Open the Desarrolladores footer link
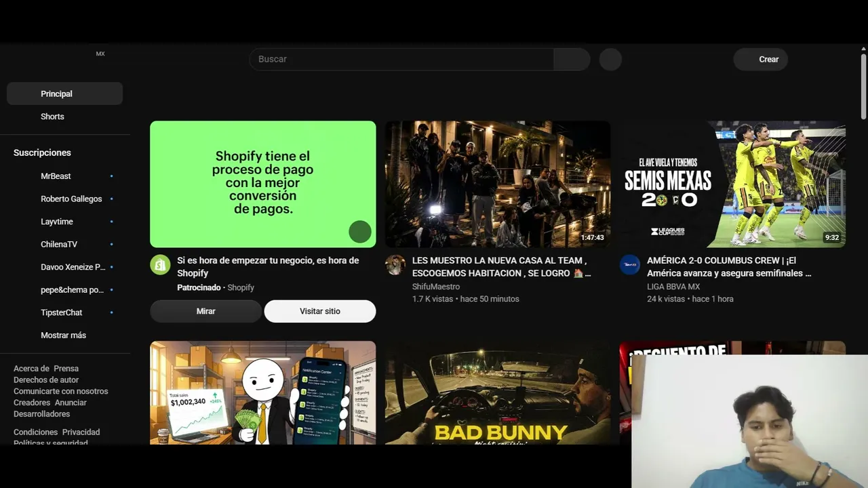The height and width of the screenshot is (488, 868). 42,414
